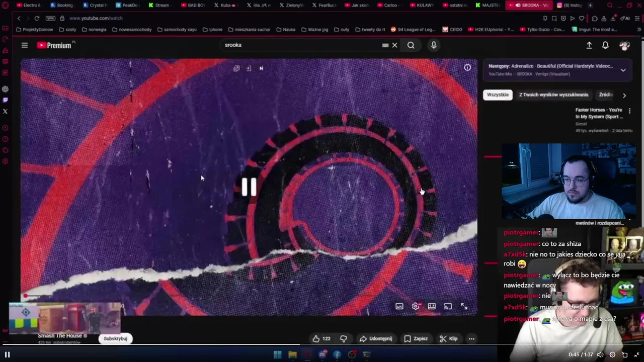Open more actions ellipsis under video
Image resolution: width=644 pixels, height=362 pixels.
coord(471,339)
